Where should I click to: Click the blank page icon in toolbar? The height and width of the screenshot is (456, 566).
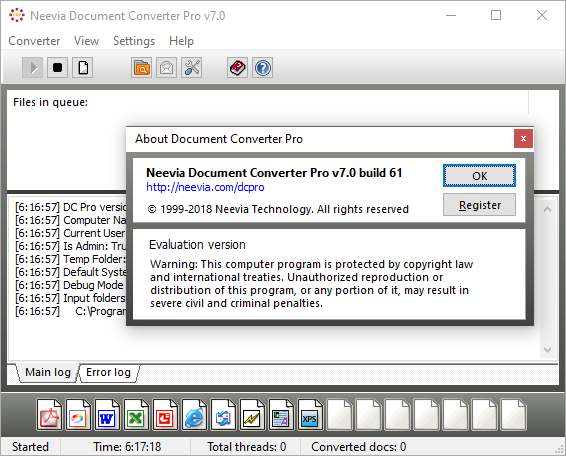(x=83, y=68)
